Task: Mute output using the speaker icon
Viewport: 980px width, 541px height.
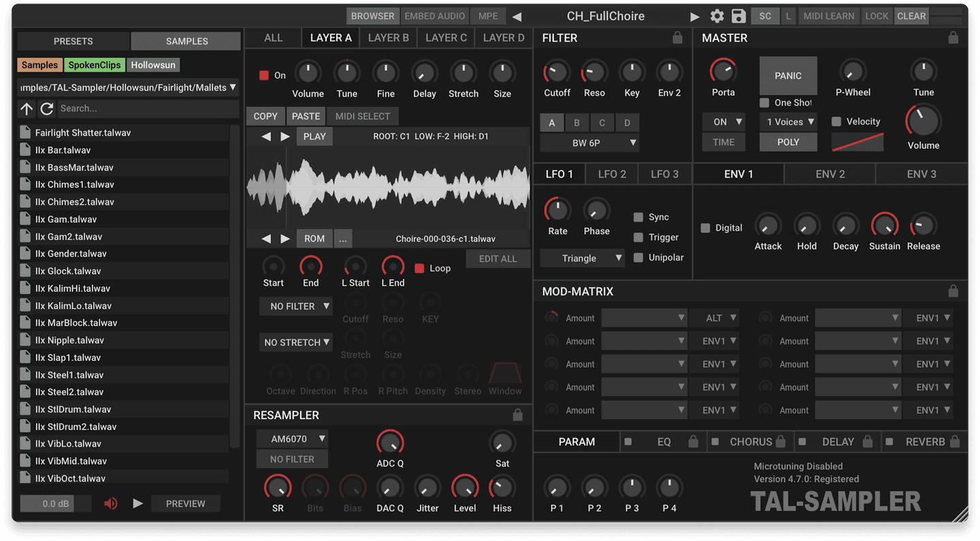Action: (x=110, y=503)
